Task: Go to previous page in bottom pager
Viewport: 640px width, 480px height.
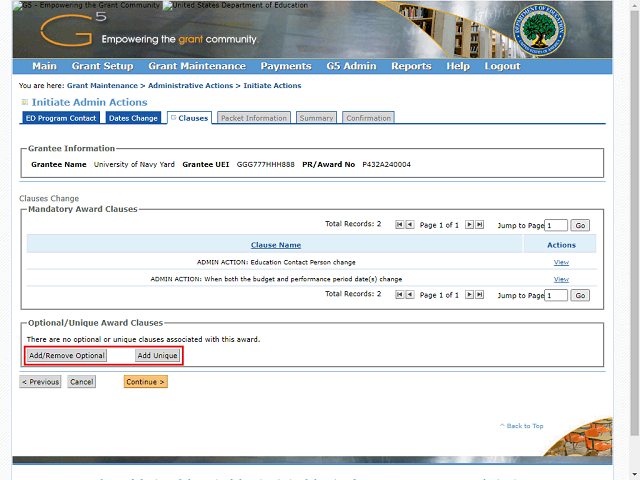Action: tap(410, 295)
